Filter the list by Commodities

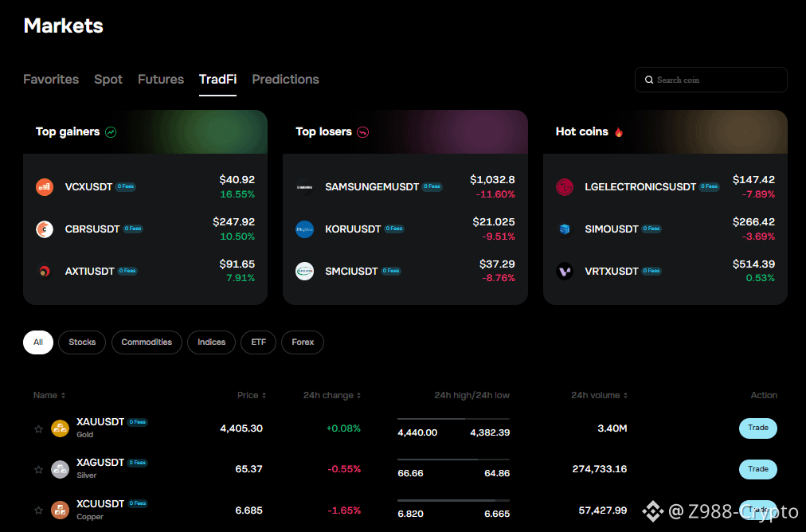tap(147, 342)
